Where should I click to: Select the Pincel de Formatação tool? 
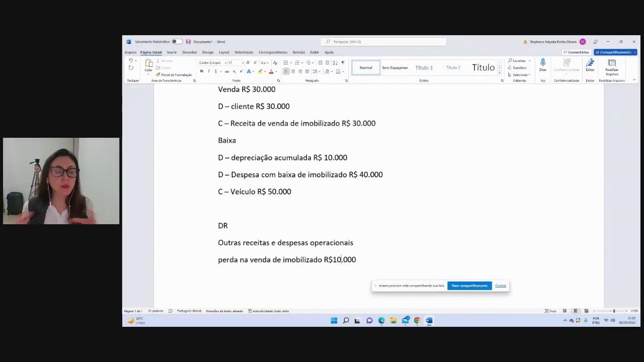[x=174, y=74]
